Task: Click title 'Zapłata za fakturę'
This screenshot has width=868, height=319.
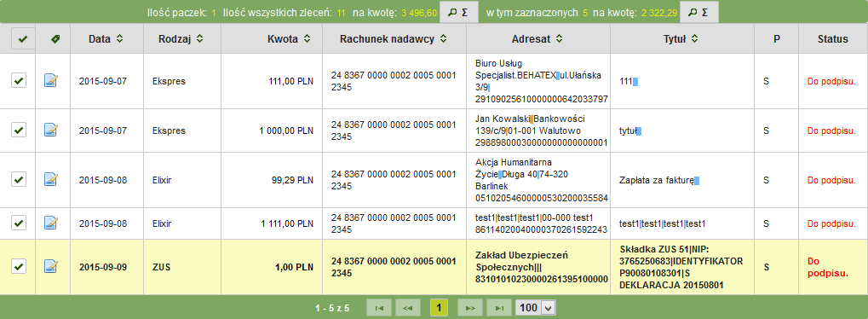Action: coord(659,180)
